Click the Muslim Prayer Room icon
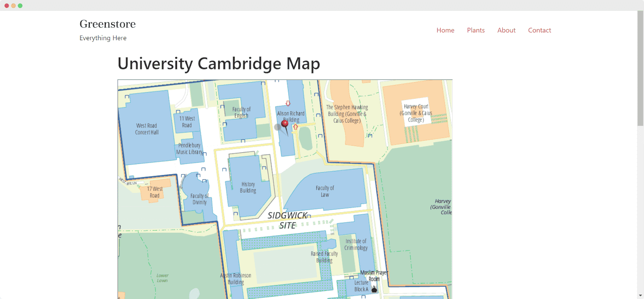Viewport: 644px width, 299px height. 374,289
